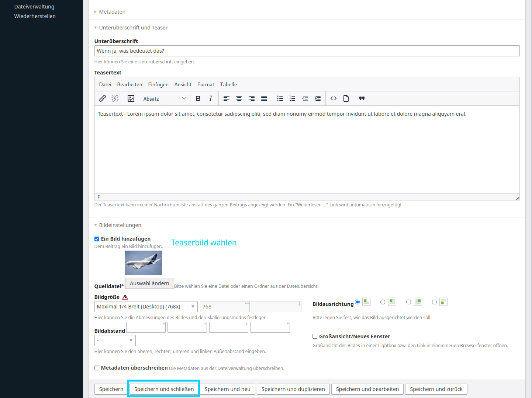Insert a bulleted list
The image size is (532, 398).
(280, 98)
